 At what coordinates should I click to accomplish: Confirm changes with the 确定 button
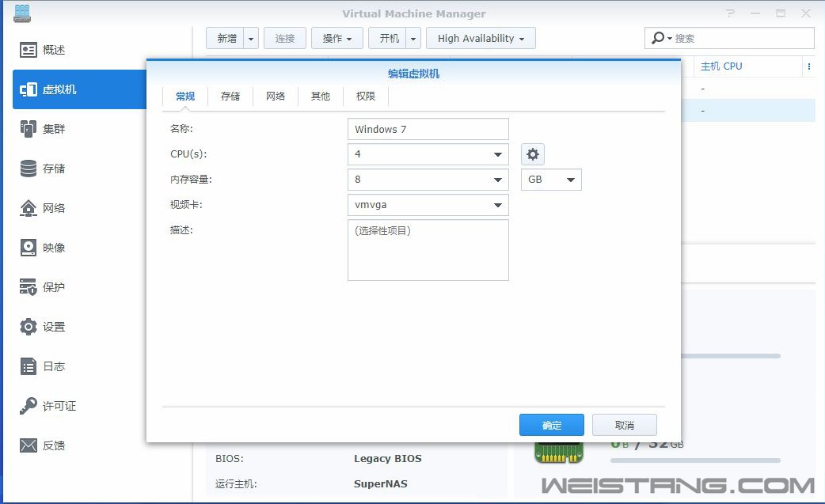[551, 425]
